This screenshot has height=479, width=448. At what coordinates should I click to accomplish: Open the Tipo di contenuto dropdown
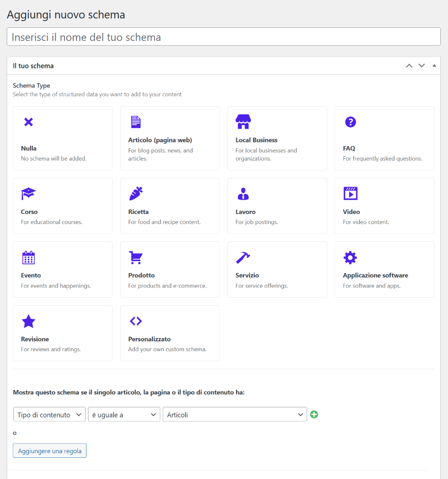tap(49, 414)
